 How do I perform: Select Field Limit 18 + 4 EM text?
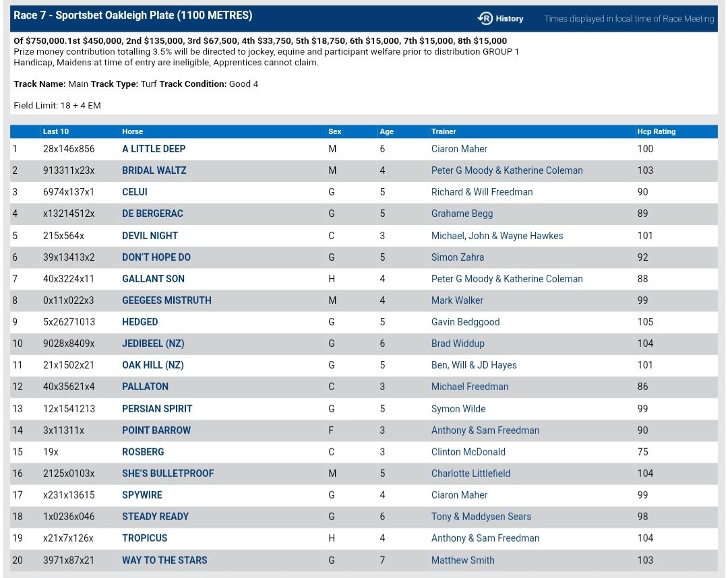point(57,105)
